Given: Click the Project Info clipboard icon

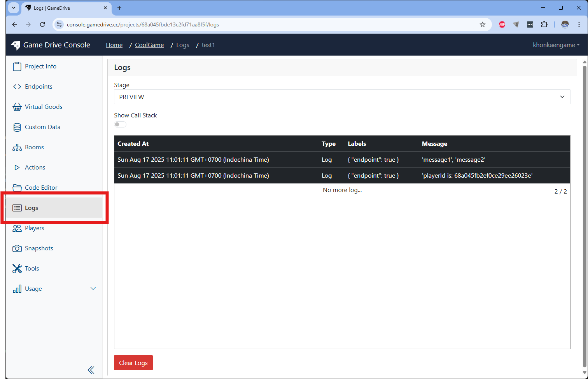Looking at the screenshot, I should coord(17,66).
